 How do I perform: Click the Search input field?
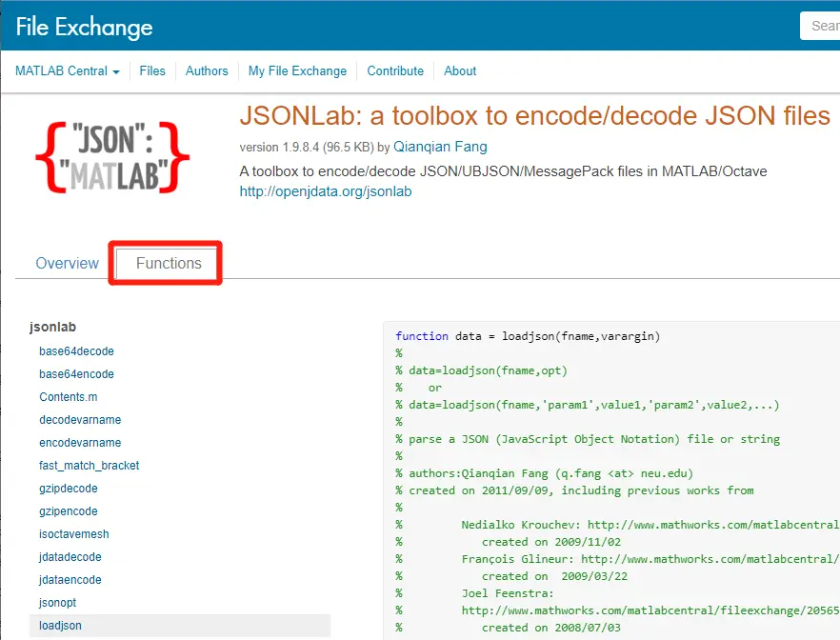point(820,26)
